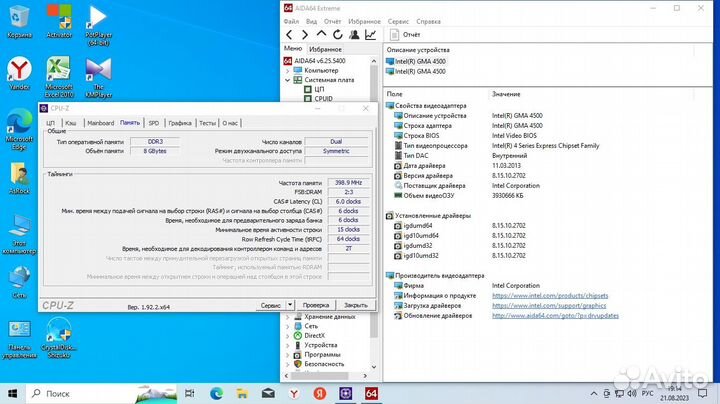The image size is (720, 404).
Task: Open the Сеть desktop icon
Action: [19, 282]
